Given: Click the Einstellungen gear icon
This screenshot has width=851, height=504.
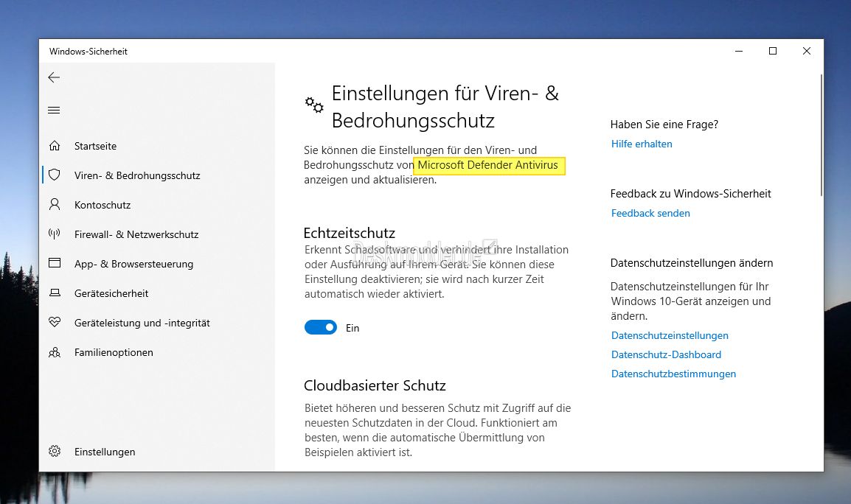Looking at the screenshot, I should pyautogui.click(x=55, y=452).
